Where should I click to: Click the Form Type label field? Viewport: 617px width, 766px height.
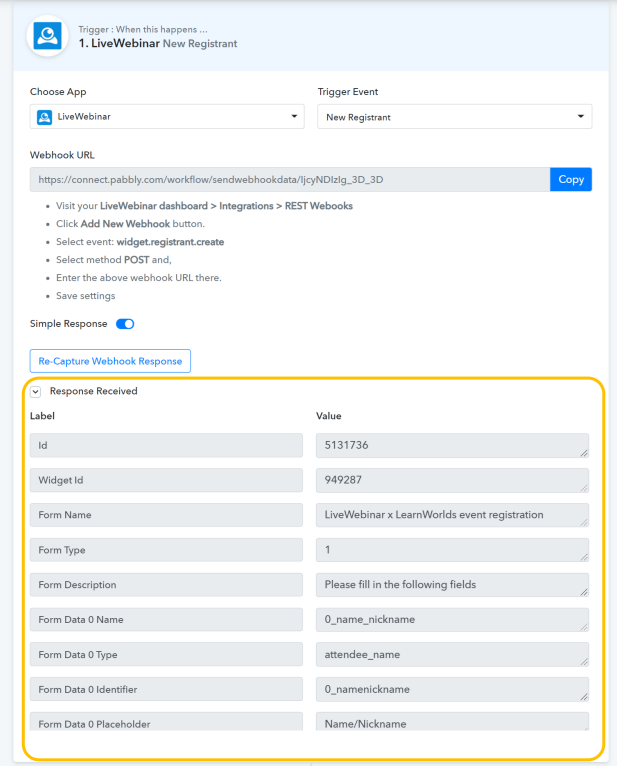[x=166, y=550]
